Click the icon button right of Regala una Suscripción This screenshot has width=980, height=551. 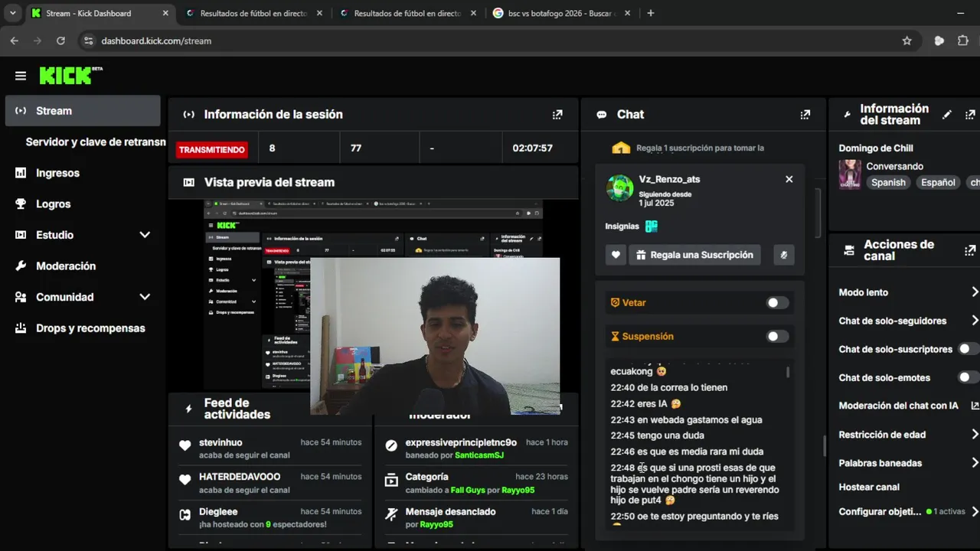783,255
